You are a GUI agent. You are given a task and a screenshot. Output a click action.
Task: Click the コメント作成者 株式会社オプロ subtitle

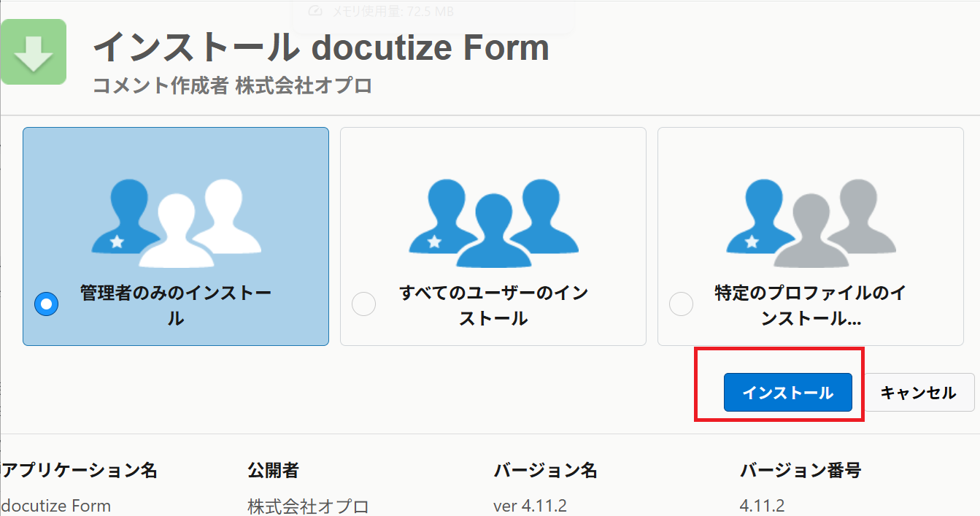(x=232, y=86)
